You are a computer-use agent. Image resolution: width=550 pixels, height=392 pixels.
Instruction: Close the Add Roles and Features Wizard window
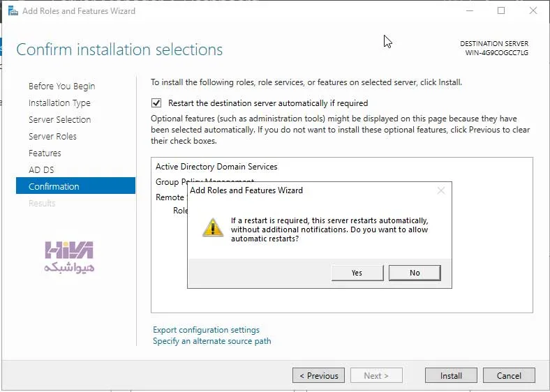tap(533, 11)
